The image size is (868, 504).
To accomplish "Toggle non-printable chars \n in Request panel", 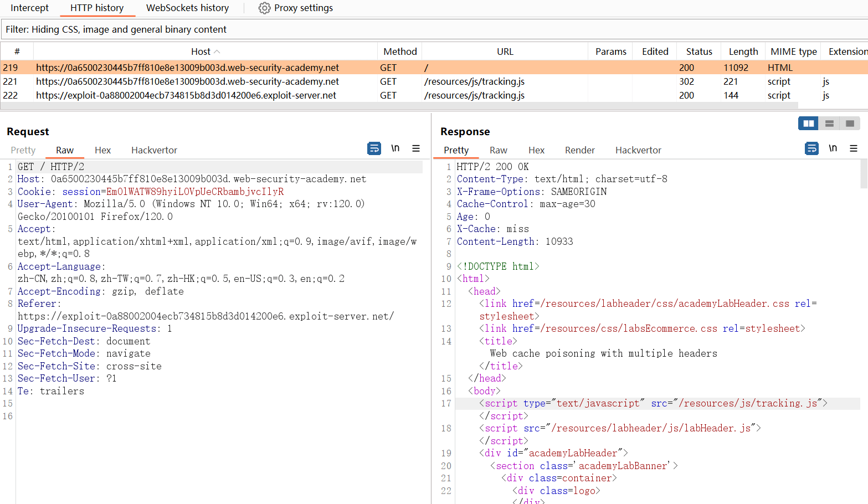I will click(x=395, y=148).
